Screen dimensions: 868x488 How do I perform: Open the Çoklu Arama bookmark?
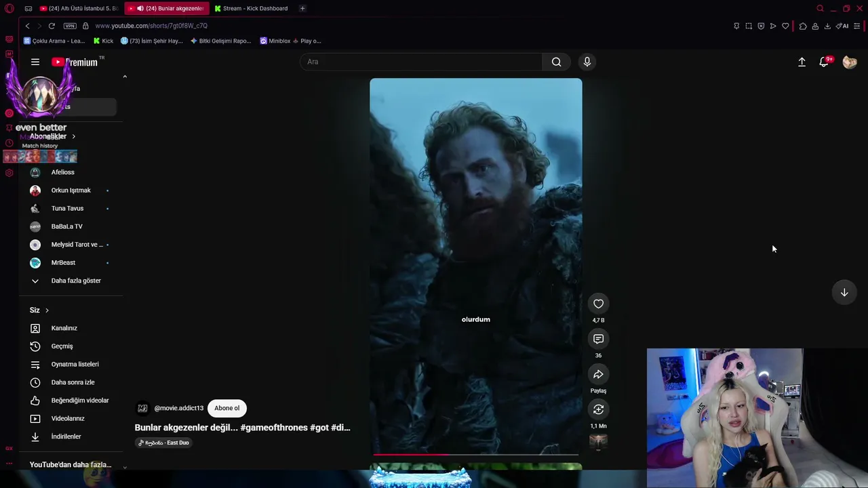click(x=54, y=41)
